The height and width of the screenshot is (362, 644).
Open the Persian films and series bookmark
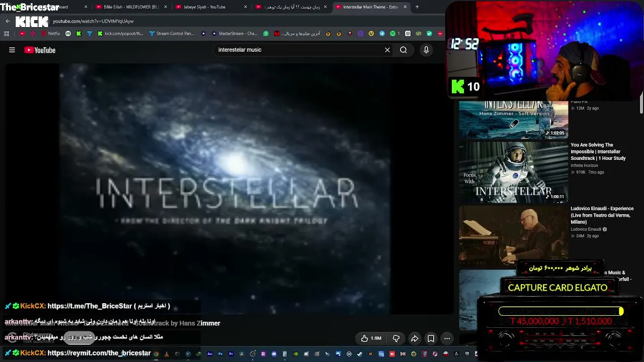tap(297, 34)
